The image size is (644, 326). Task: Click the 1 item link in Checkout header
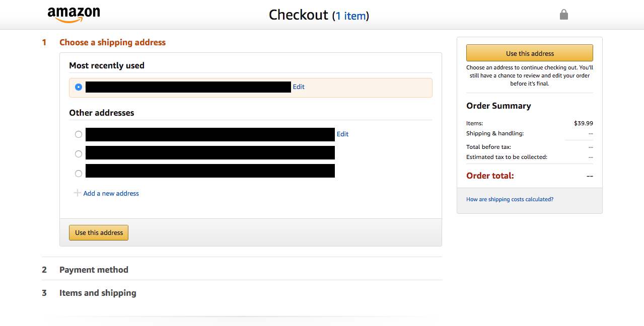click(x=351, y=16)
